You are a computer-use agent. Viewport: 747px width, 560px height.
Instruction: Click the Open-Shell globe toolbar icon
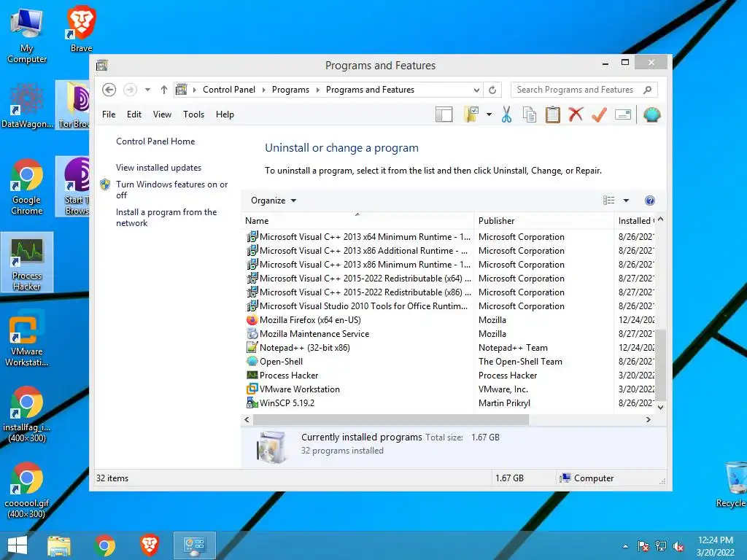tap(651, 114)
